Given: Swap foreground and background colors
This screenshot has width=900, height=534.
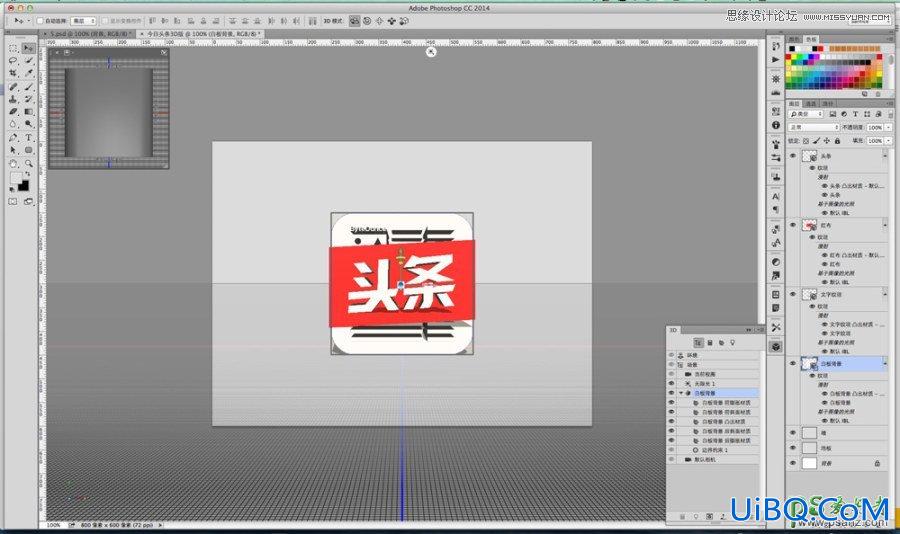Looking at the screenshot, I should [x=27, y=173].
